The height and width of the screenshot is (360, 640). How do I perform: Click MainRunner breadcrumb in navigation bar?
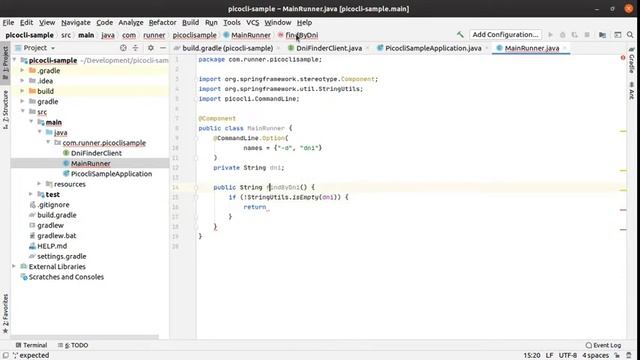251,35
